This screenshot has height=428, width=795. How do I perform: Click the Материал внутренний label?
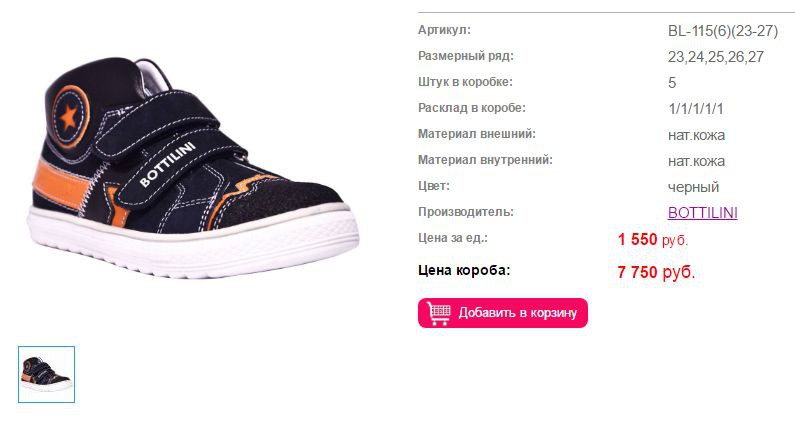point(485,160)
